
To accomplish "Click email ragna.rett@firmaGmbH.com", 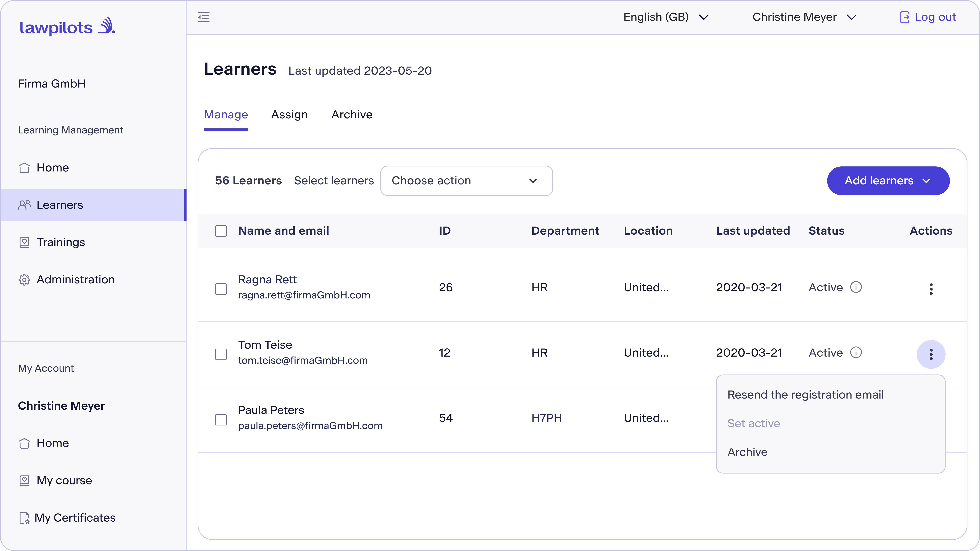I will tap(304, 295).
